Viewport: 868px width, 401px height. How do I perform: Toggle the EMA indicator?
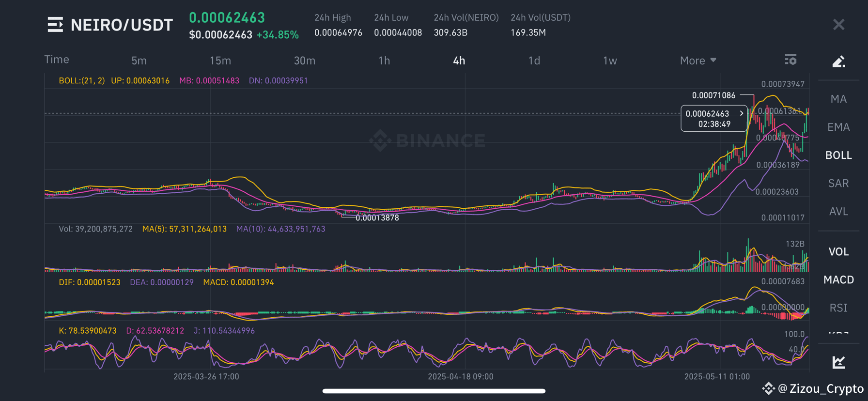[x=838, y=127]
